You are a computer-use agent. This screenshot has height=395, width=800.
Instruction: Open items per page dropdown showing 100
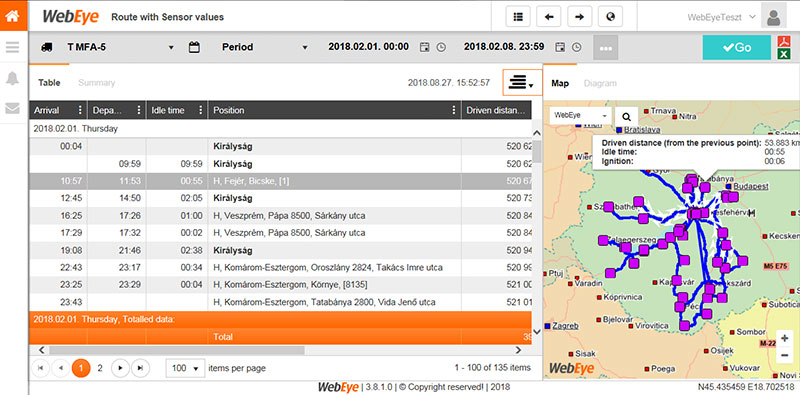[x=185, y=368]
